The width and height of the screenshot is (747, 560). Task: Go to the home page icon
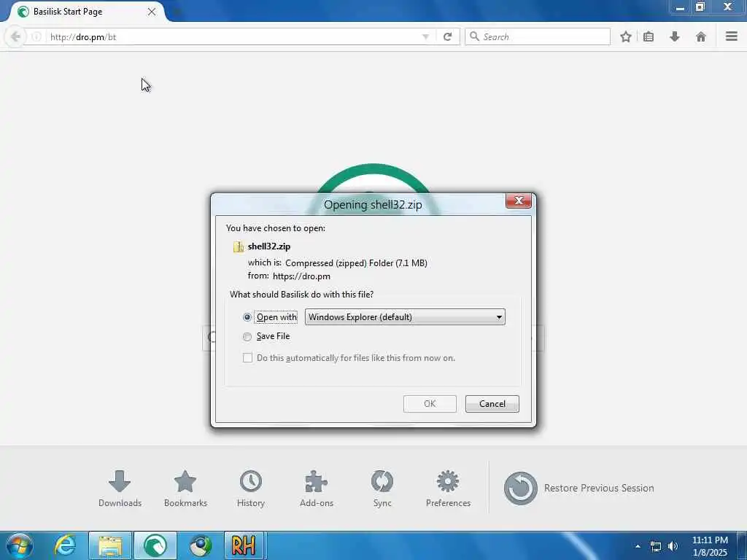pos(701,36)
